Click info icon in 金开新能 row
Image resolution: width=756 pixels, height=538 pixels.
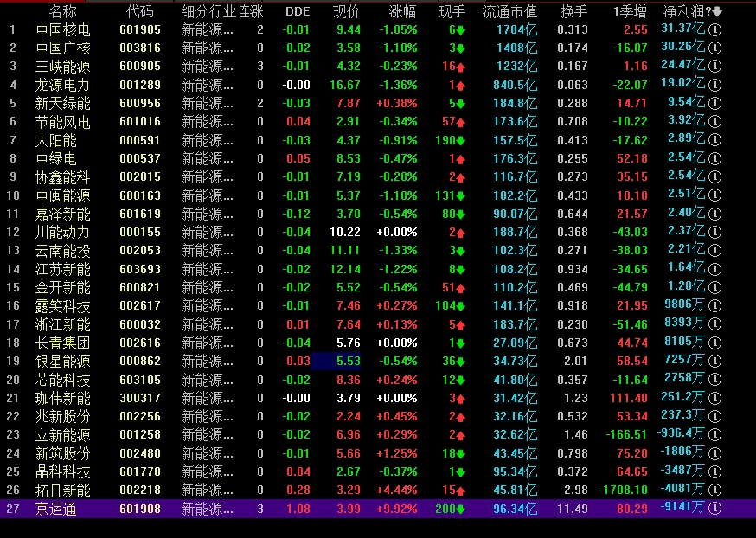point(715,288)
